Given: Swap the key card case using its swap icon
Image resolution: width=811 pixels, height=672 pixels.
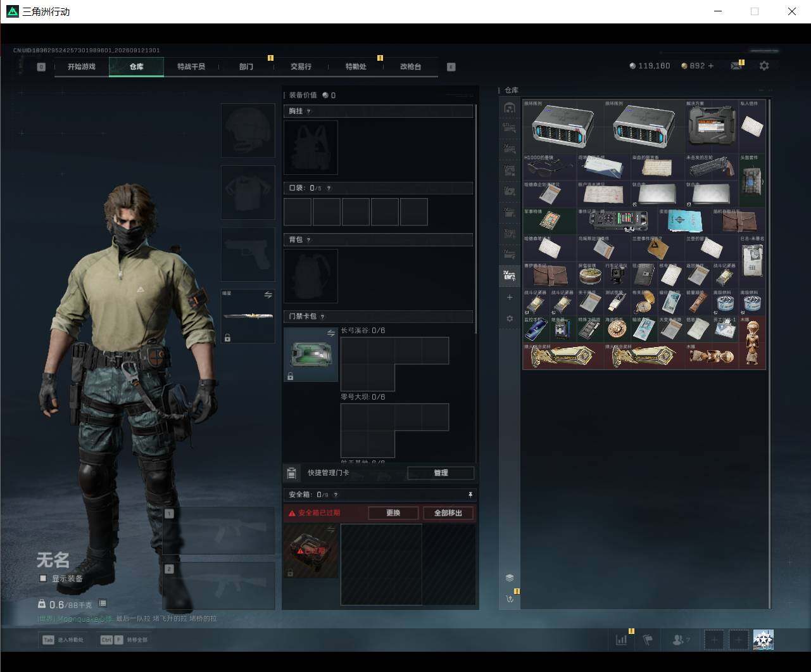Looking at the screenshot, I should pos(331,333).
